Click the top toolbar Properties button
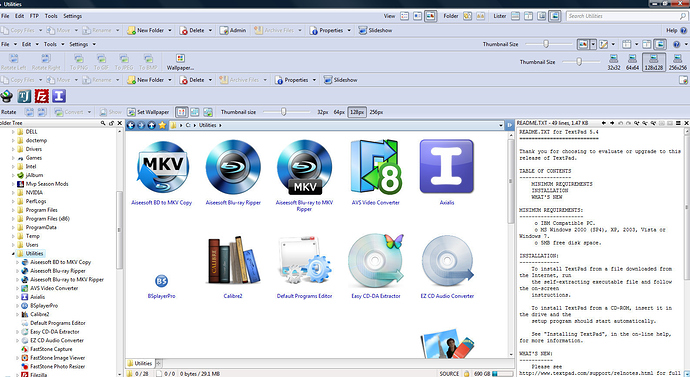Viewport: 690px width, 377px height. 326,30
